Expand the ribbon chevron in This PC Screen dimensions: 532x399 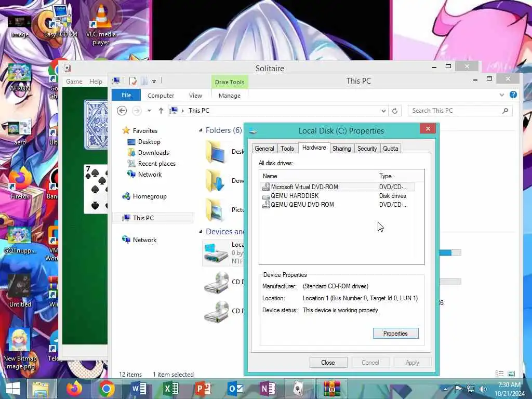point(502,95)
